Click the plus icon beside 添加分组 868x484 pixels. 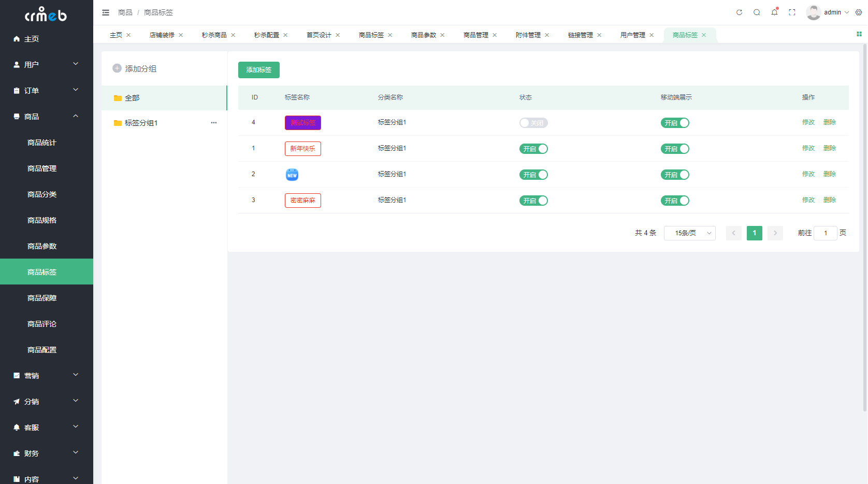117,68
